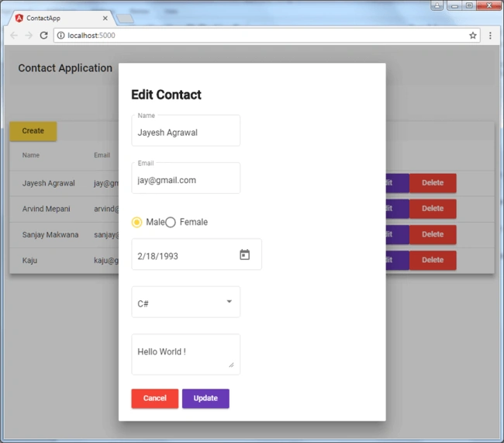
Task: Bookmark this page with the star icon
Action: click(x=472, y=36)
